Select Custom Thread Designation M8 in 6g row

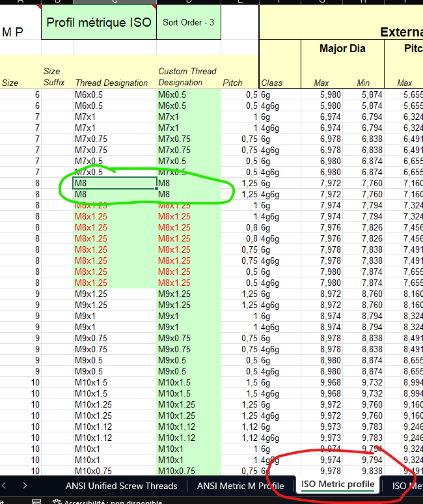pyautogui.click(x=189, y=183)
